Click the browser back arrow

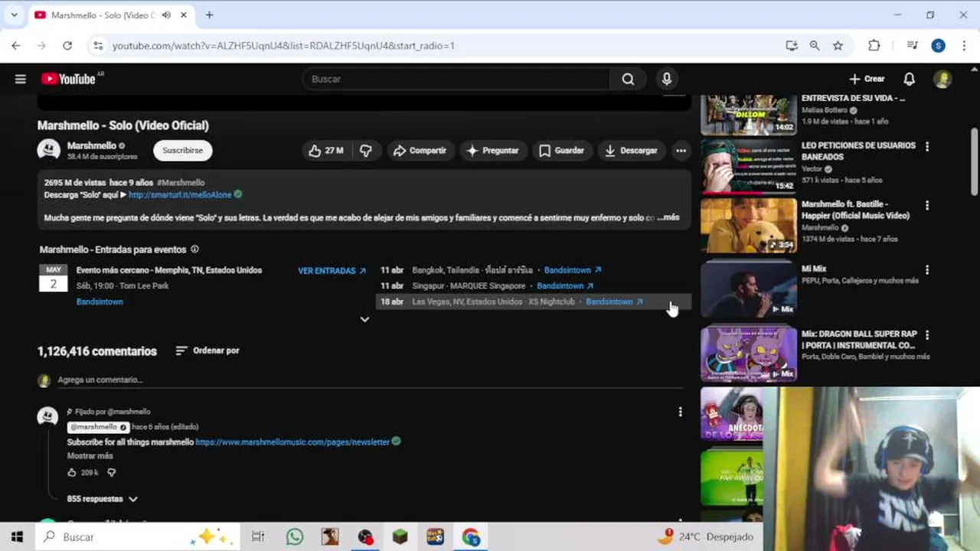click(x=16, y=46)
